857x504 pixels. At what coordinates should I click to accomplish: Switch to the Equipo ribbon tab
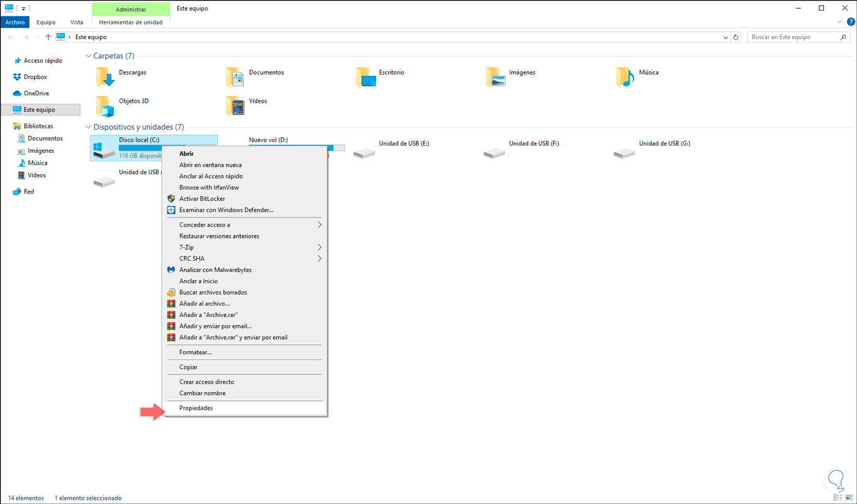click(46, 22)
